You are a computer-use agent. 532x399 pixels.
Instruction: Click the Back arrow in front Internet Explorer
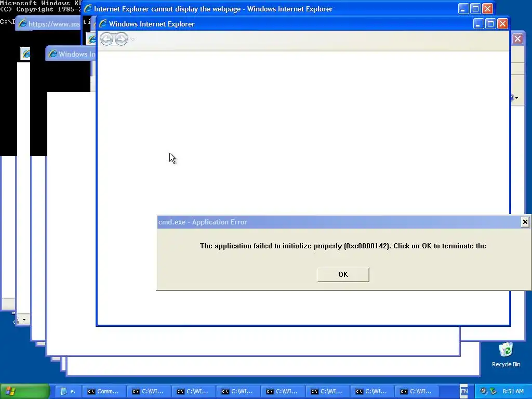point(107,39)
